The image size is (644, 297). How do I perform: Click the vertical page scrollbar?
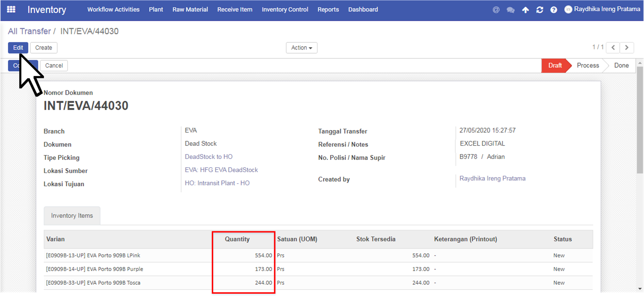pyautogui.click(x=640, y=180)
